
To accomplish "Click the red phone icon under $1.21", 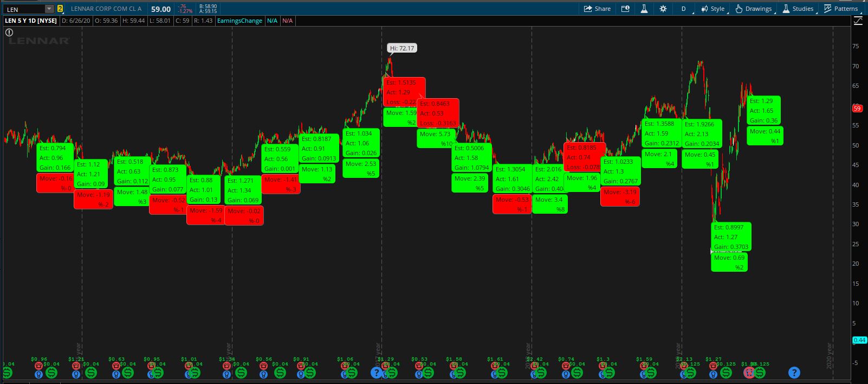I will coord(76,366).
